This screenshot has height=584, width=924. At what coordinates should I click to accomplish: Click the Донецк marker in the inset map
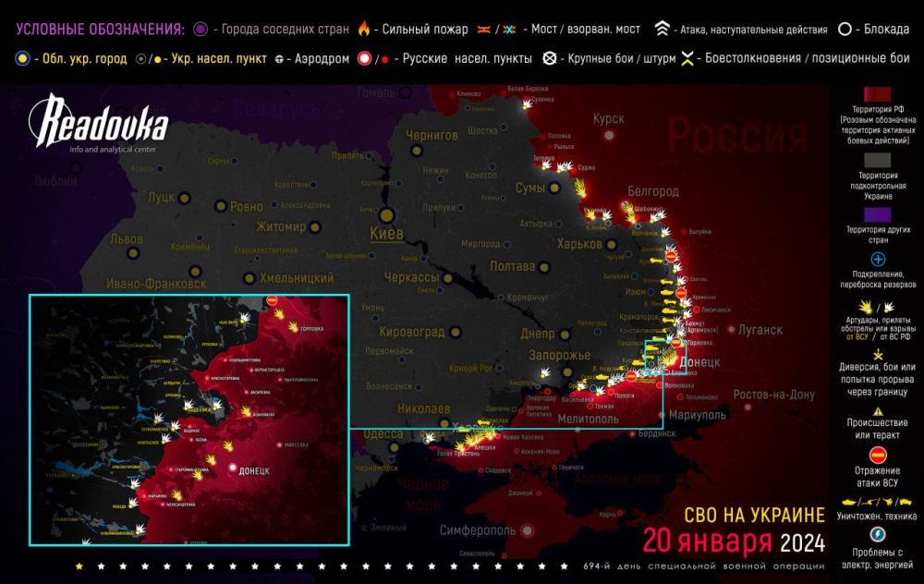232,469
